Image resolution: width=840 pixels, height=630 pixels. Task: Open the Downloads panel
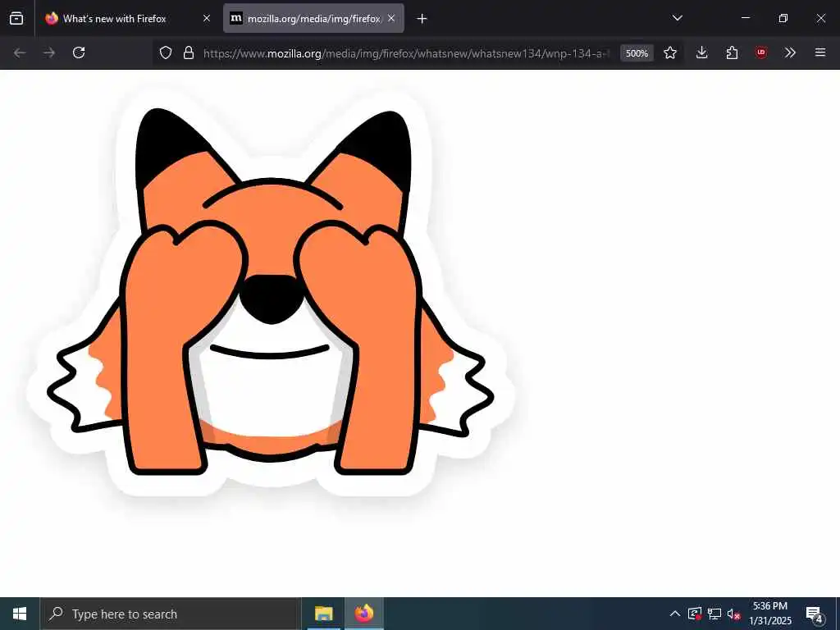click(702, 52)
